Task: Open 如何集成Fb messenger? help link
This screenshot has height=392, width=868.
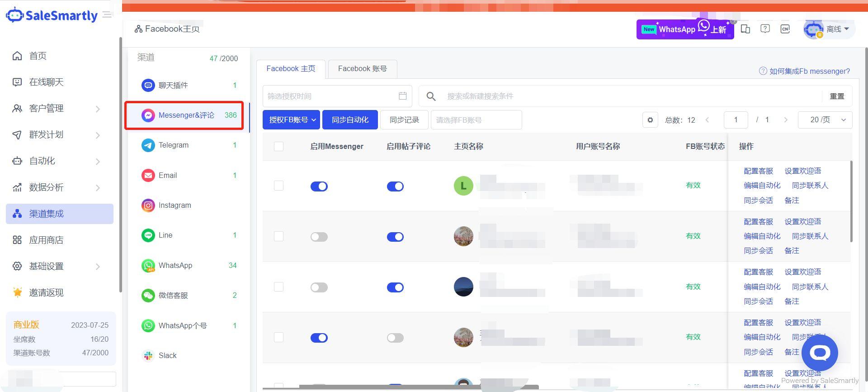Action: tap(805, 71)
